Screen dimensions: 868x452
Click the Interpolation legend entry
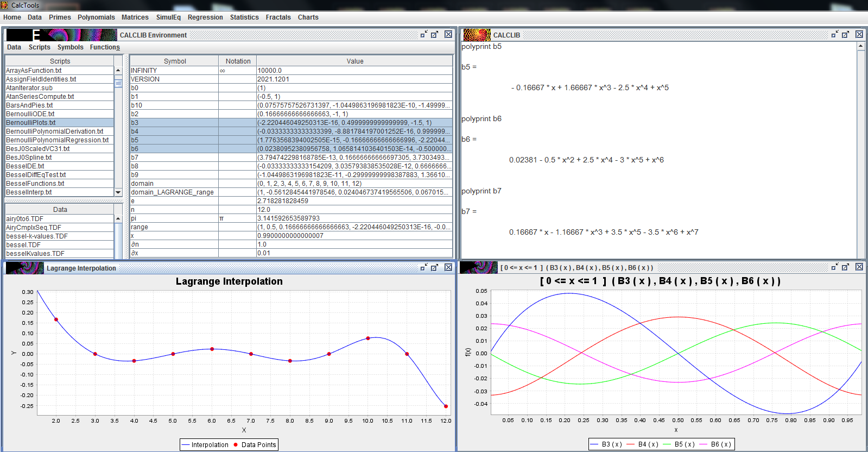coord(205,445)
